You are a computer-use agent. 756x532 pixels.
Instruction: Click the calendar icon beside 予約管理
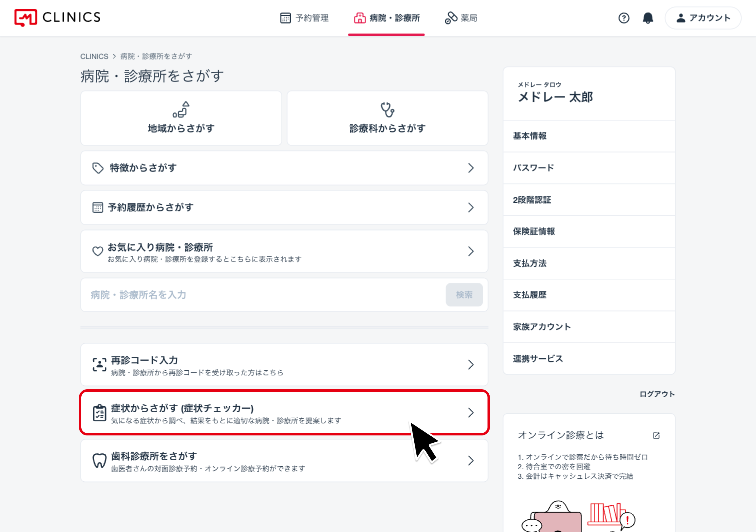285,18
